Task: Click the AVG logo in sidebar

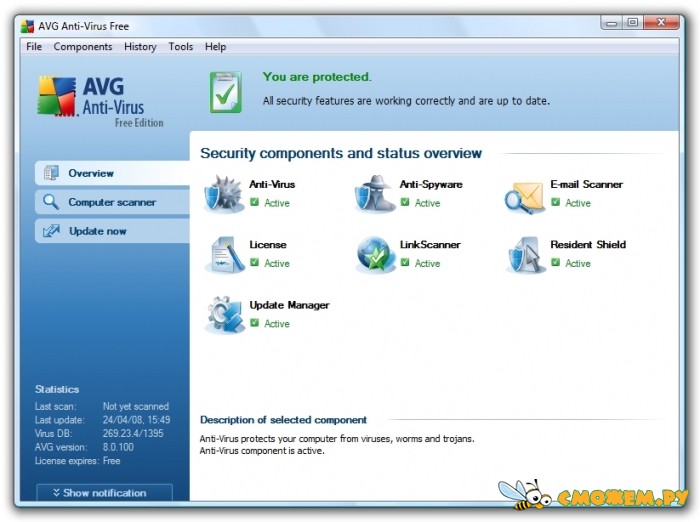Action: click(57, 96)
